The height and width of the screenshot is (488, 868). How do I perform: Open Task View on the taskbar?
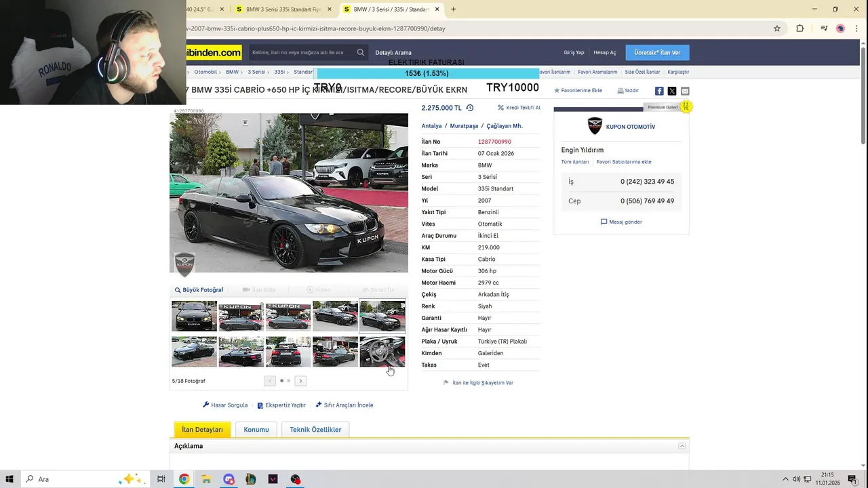tap(161, 479)
